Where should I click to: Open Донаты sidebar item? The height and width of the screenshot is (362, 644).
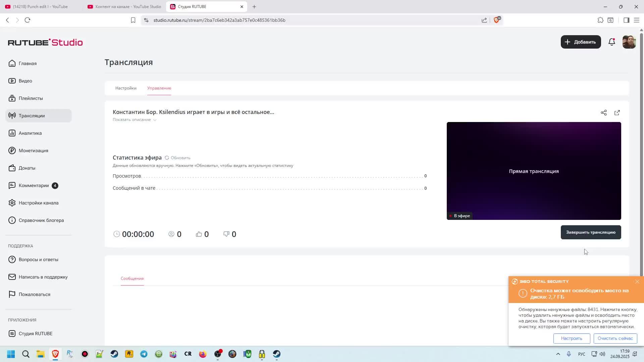pyautogui.click(x=27, y=168)
